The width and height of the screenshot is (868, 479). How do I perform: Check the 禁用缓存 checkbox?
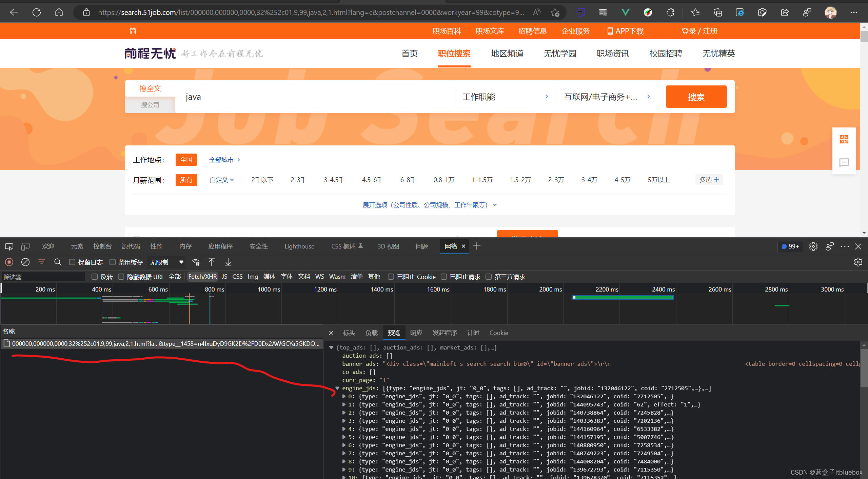(113, 262)
